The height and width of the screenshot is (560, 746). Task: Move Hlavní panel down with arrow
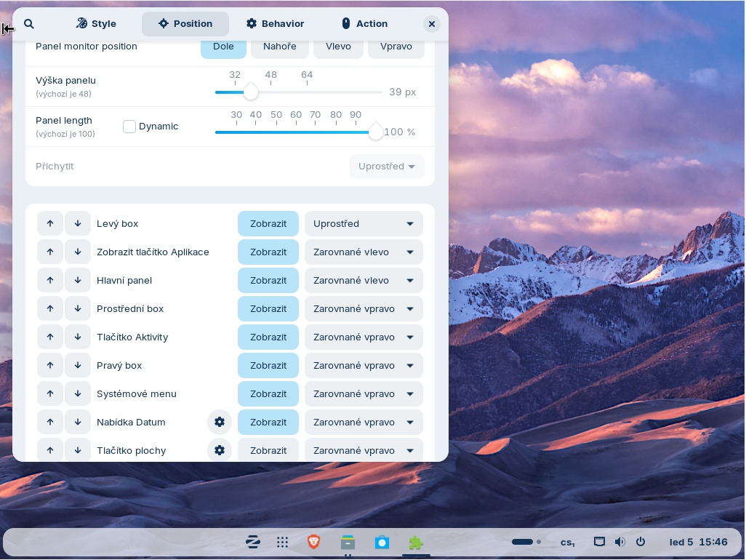[x=78, y=280]
